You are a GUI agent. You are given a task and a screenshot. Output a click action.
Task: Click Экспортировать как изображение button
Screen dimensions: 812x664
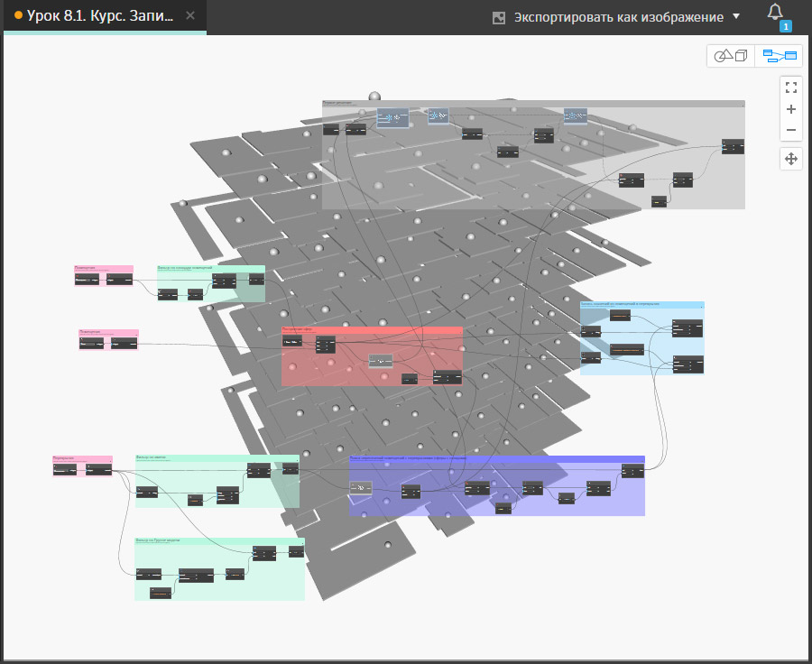[618, 17]
